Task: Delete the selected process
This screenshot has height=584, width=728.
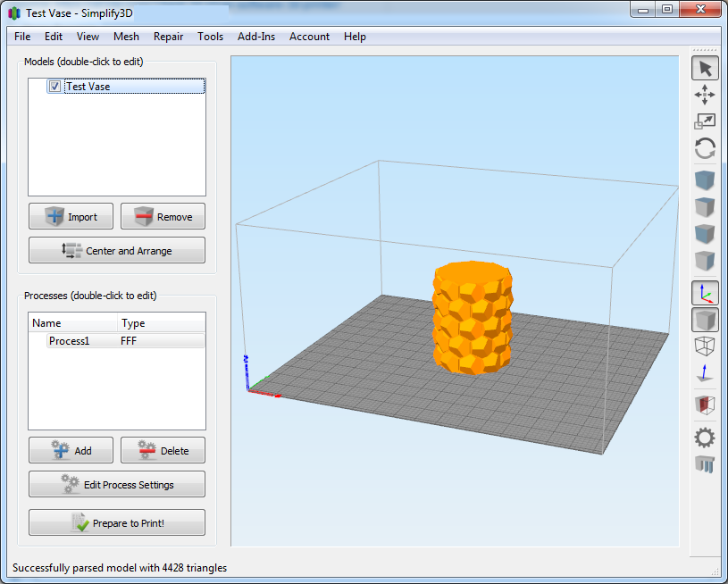Action: pos(163,450)
